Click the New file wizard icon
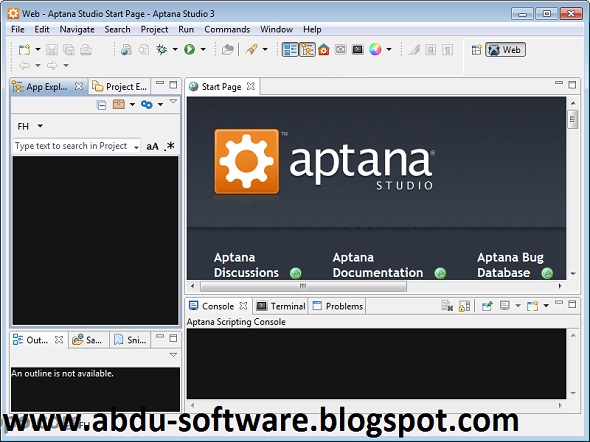The width and height of the screenshot is (590, 442). point(24,50)
